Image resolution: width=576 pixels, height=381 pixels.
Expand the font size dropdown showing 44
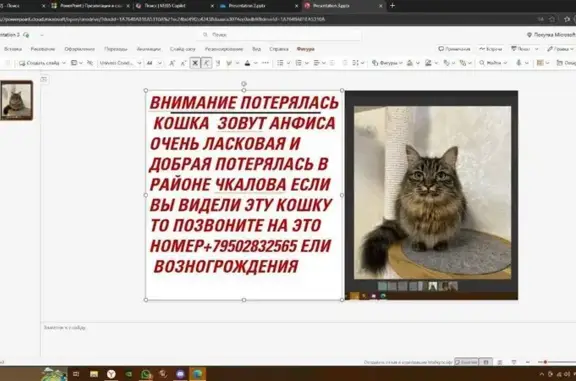tap(159, 63)
